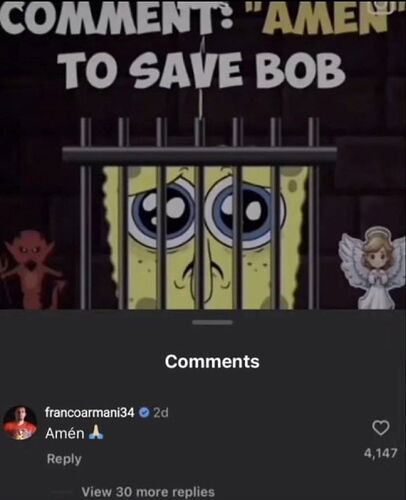
Task: Like the comment with the heart icon
Action: pyautogui.click(x=381, y=428)
